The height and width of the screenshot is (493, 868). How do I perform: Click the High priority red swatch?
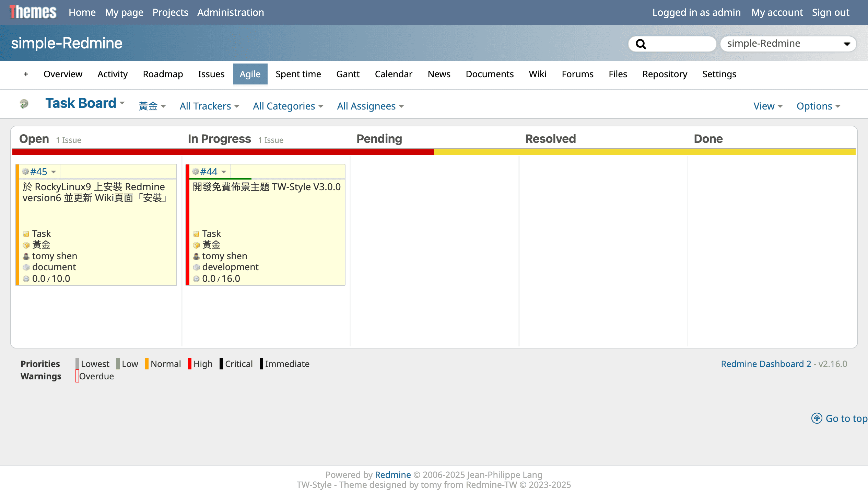click(x=190, y=364)
